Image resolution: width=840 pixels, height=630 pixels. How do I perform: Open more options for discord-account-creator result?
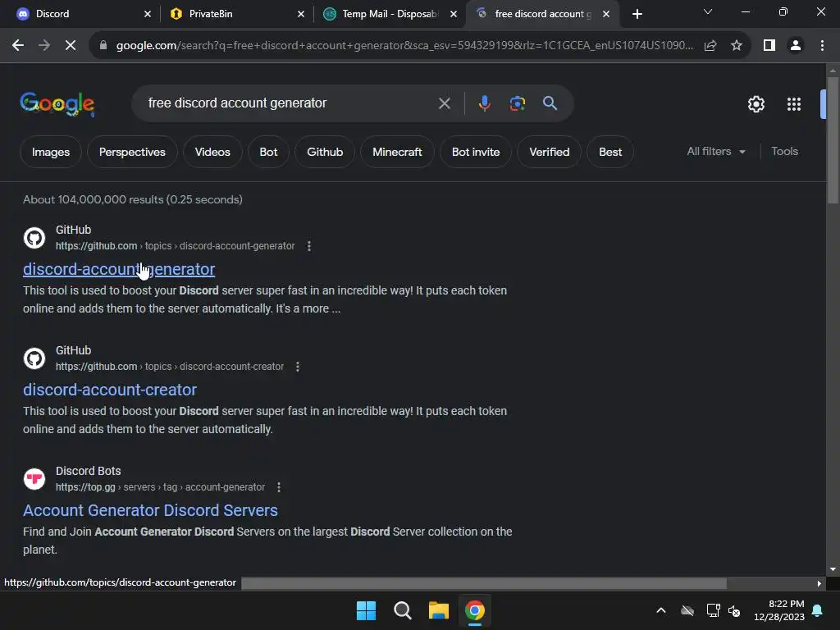298,367
